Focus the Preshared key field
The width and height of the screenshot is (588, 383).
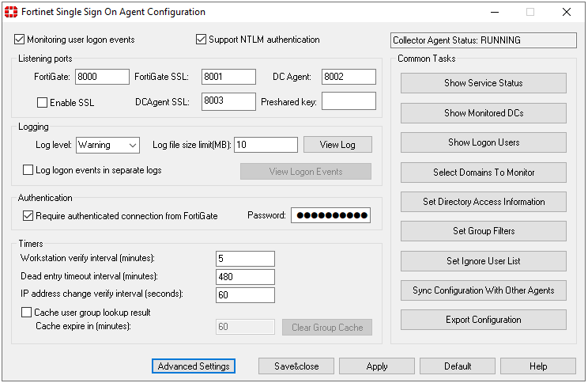pyautogui.click(x=349, y=101)
